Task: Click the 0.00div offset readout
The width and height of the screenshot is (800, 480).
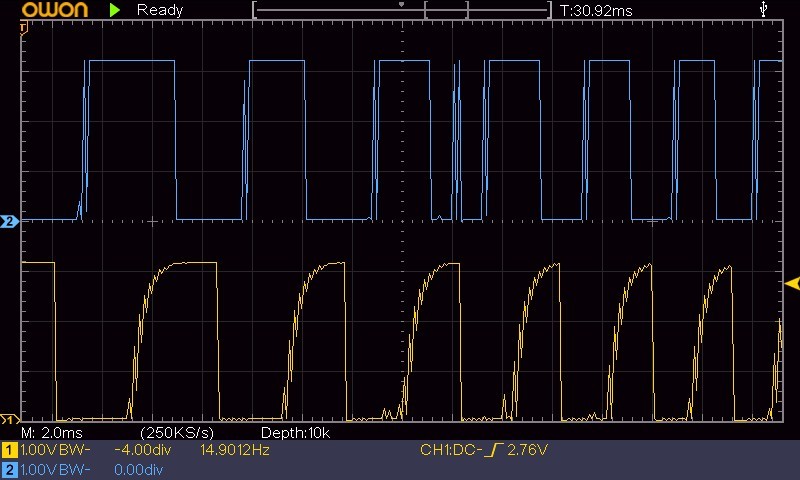Action: coord(138,469)
